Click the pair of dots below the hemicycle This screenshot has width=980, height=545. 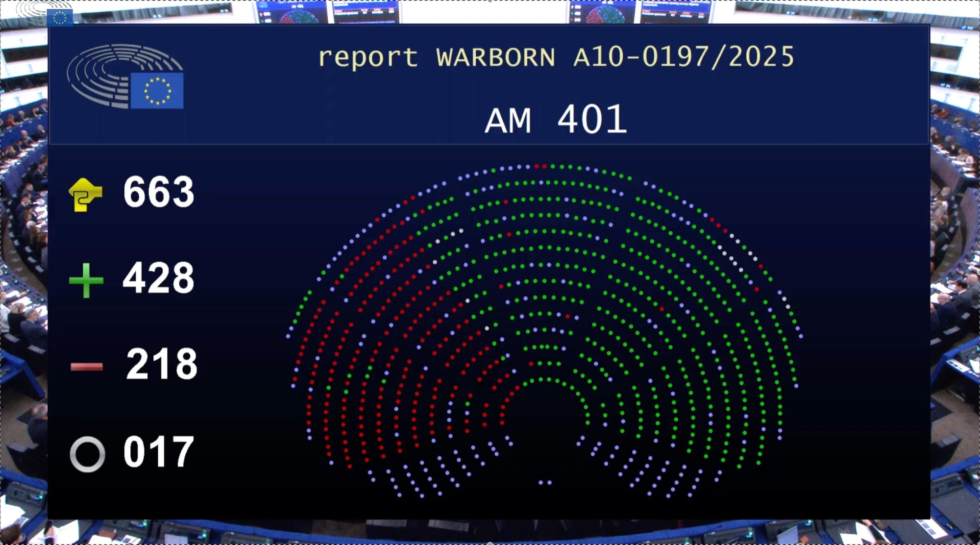click(x=545, y=482)
